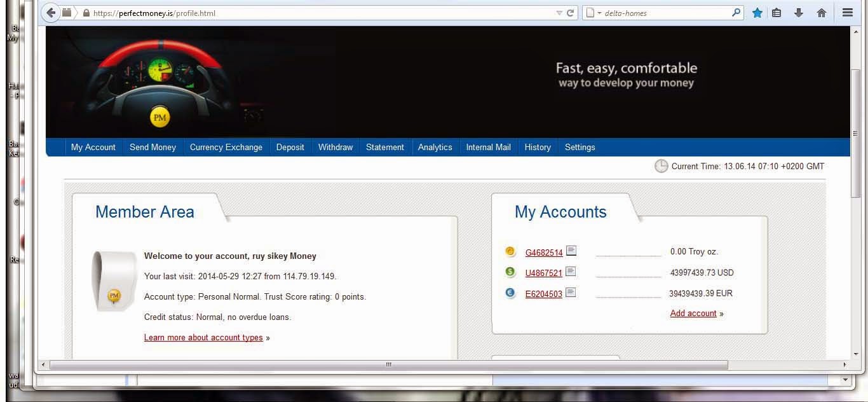868x402 pixels.
Task: Click the blue euro icon for E6204503
Action: coord(510,293)
